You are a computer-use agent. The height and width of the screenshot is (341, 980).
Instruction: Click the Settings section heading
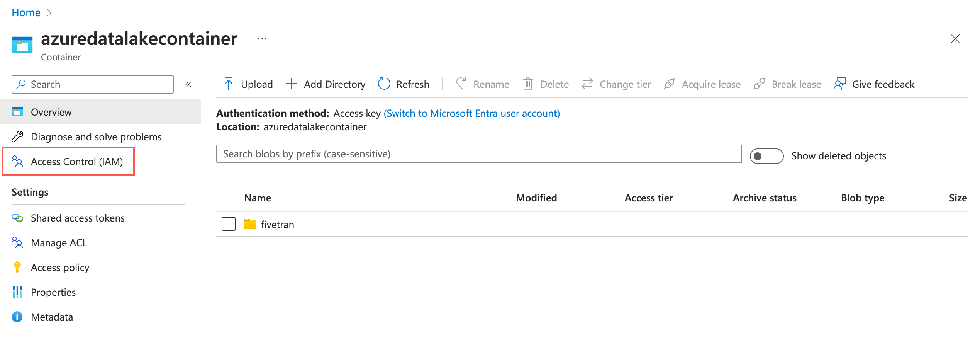(x=30, y=192)
